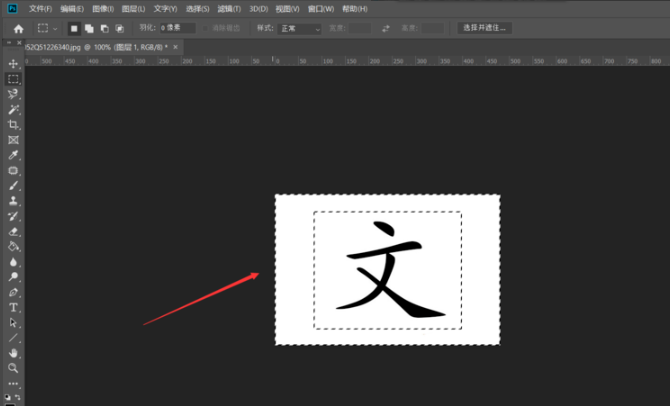Screen dimensions: 670x406
Task: Activate the Hand tool
Action: tap(13, 353)
